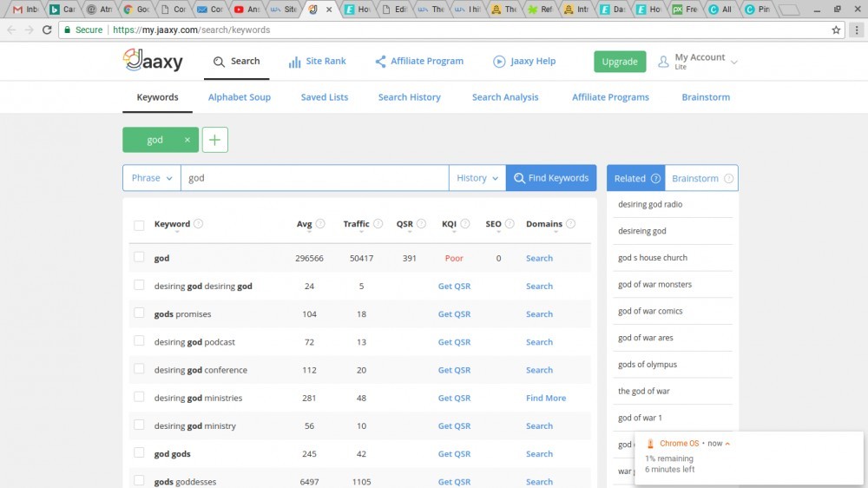The width and height of the screenshot is (868, 488).
Task: Open Jaaxy Help play icon
Action: 499,62
